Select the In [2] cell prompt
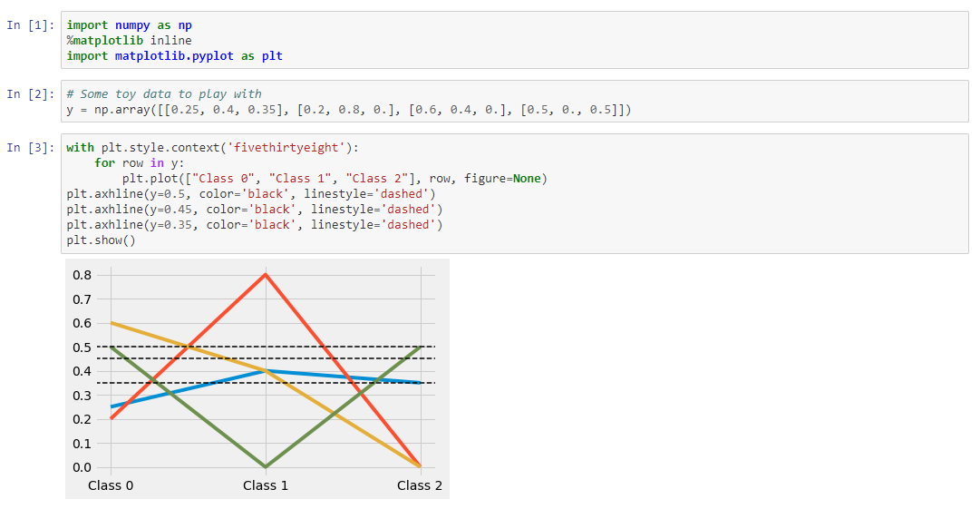 click(x=30, y=94)
